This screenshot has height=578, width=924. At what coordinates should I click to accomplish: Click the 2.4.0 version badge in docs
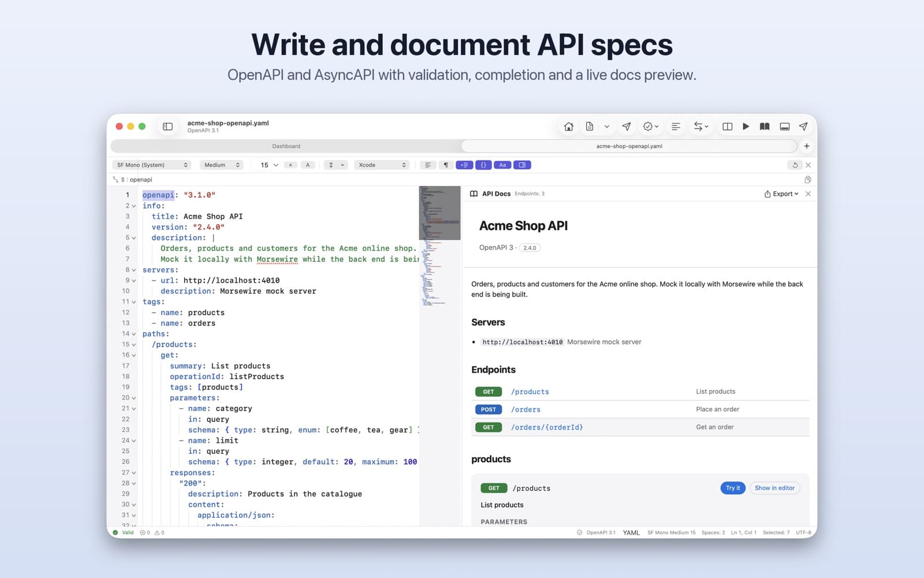tap(530, 248)
